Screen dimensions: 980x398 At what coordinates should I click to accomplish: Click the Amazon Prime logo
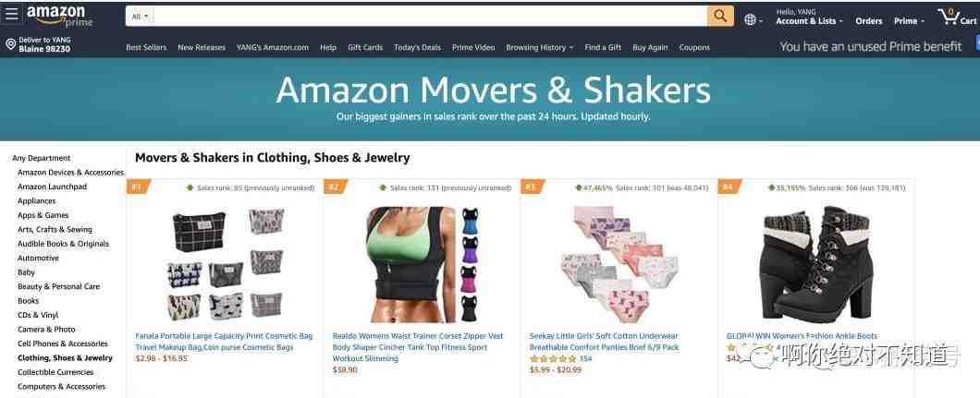click(x=59, y=17)
